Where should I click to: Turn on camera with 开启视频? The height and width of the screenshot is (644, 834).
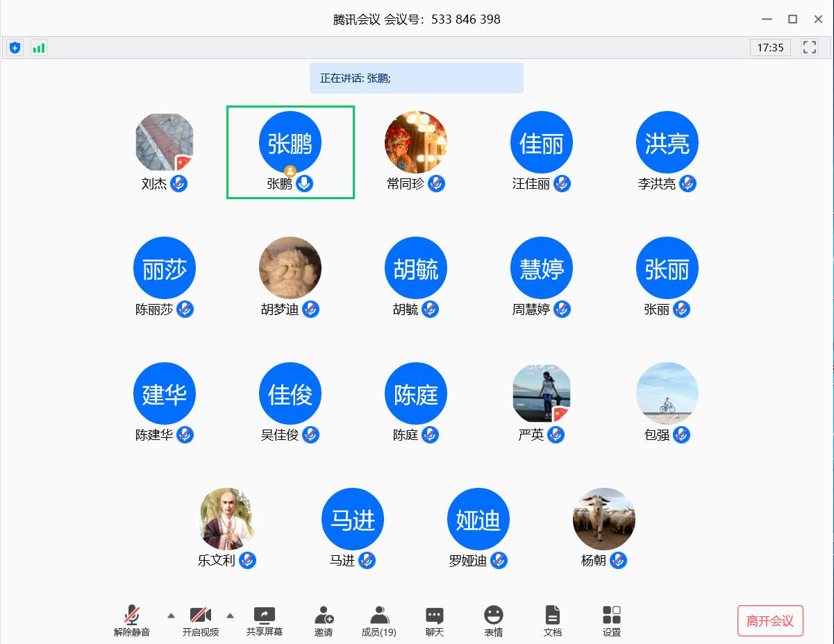click(x=200, y=620)
